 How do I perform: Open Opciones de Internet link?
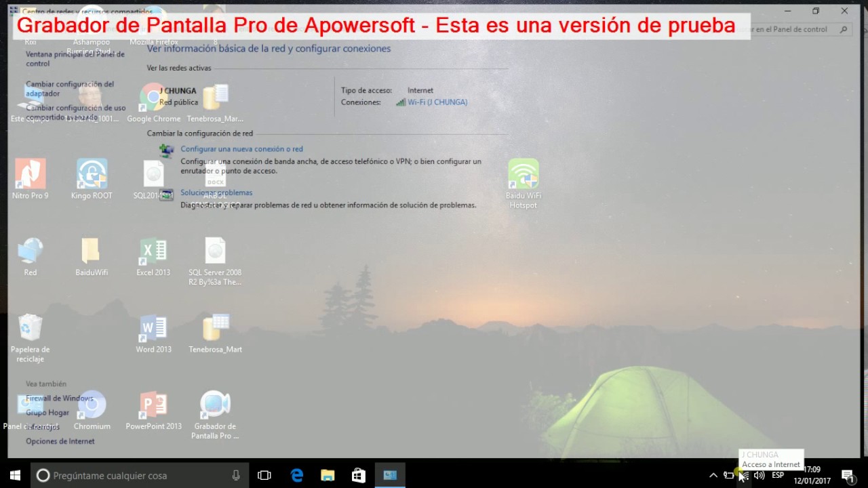coord(60,441)
